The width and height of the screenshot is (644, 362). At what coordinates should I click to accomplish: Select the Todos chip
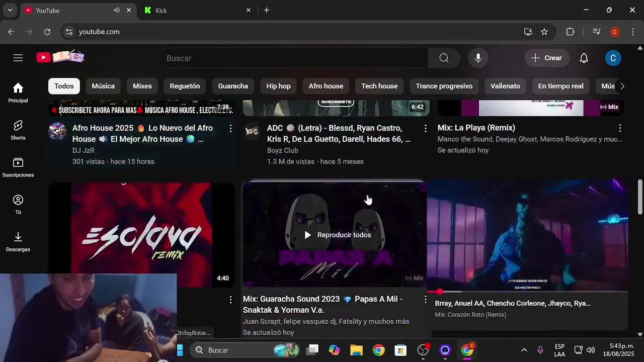point(64,86)
